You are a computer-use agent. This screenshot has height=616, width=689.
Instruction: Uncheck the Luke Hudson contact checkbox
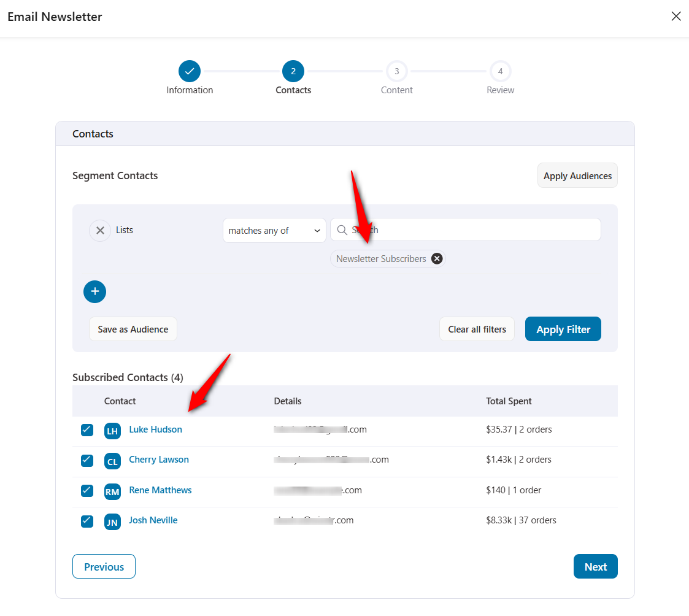pos(87,430)
